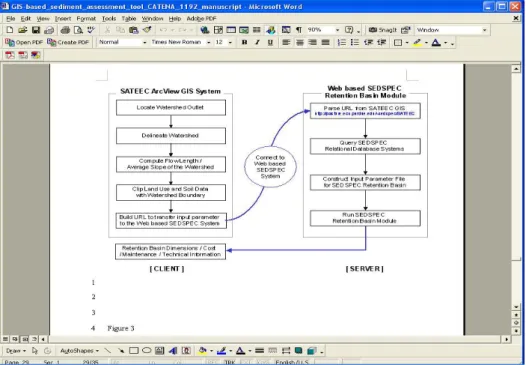Toggle Show/Hide paragraph marks
This screenshot has height=365, width=526.
299,30
